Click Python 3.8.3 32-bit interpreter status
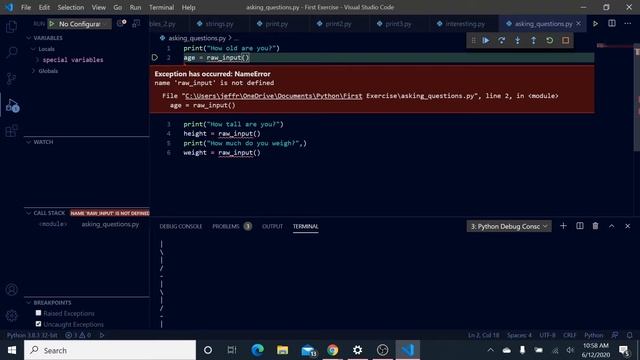The width and height of the screenshot is (640, 360). (32, 335)
